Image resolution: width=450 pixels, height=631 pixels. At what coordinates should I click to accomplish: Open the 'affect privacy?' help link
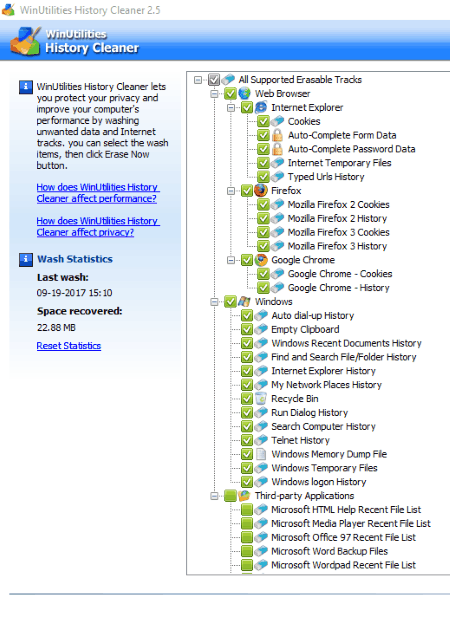click(x=98, y=227)
